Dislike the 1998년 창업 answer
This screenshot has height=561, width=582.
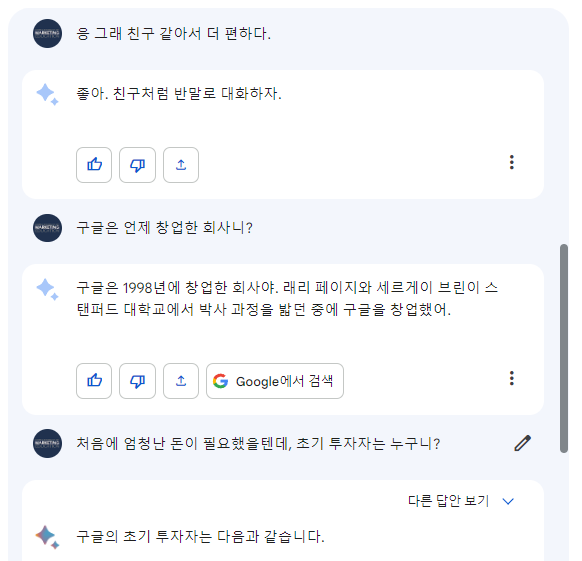point(137,381)
